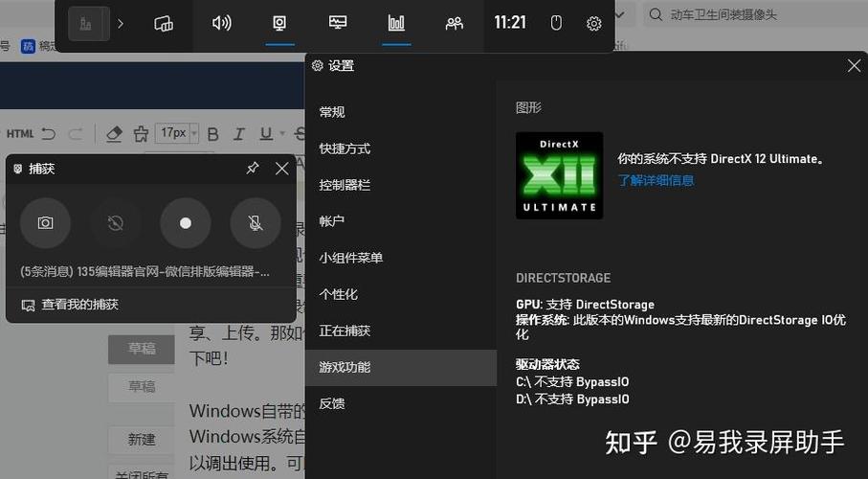Click the record last 30 seconds button
868x479 pixels.
pos(115,223)
